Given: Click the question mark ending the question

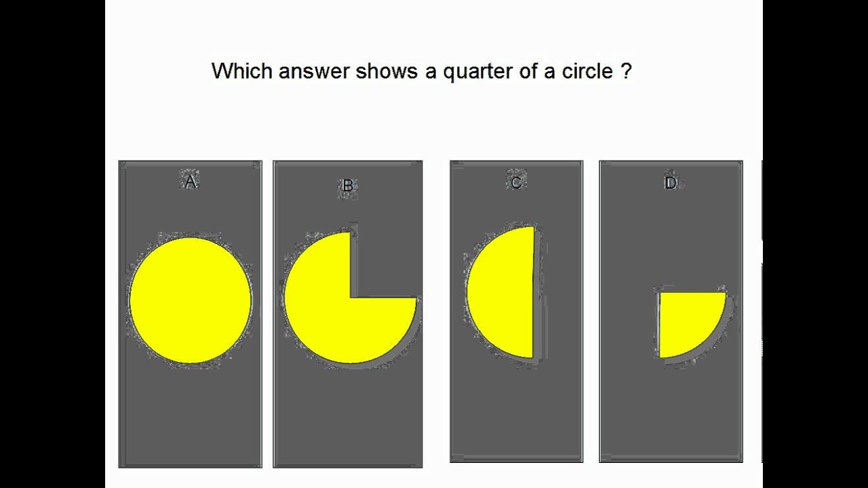Looking at the screenshot, I should point(626,71).
